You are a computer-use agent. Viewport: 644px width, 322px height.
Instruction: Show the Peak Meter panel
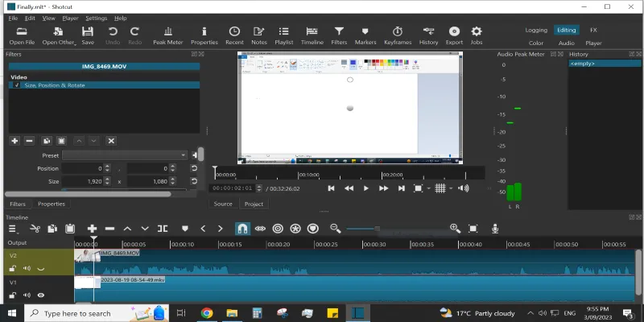[168, 35]
